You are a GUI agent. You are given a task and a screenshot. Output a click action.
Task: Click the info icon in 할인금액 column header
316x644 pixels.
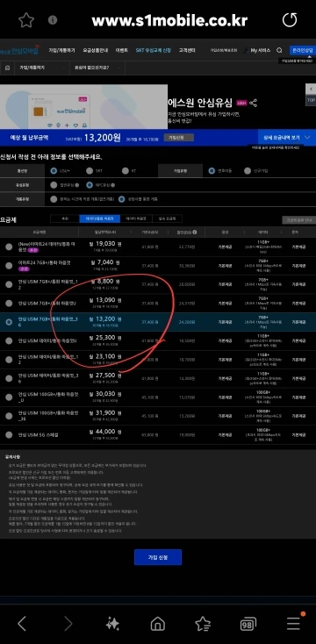tap(194, 232)
